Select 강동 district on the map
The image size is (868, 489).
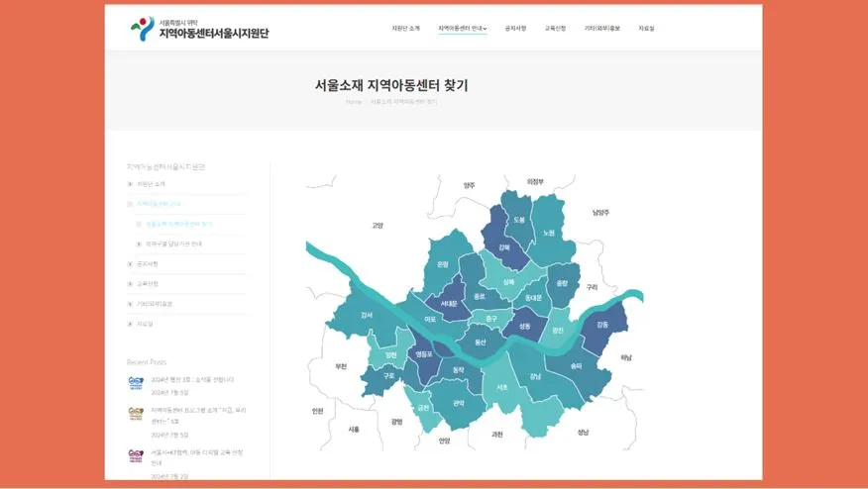[x=602, y=325]
